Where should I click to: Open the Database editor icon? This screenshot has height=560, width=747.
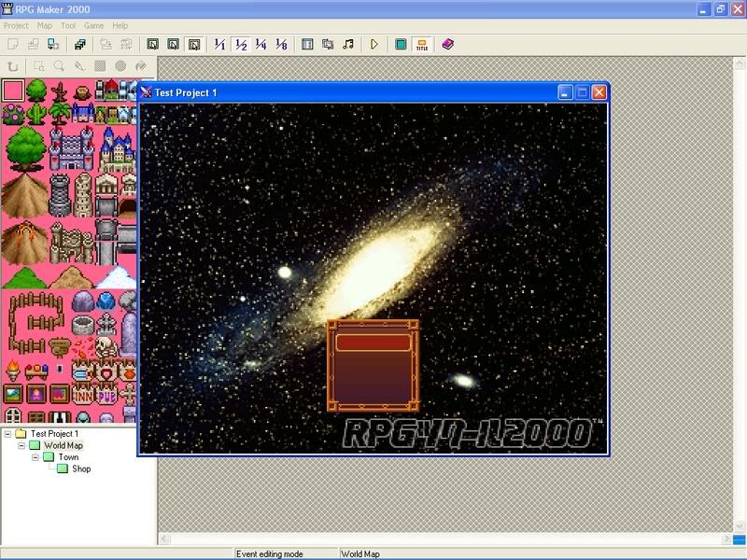click(x=308, y=44)
